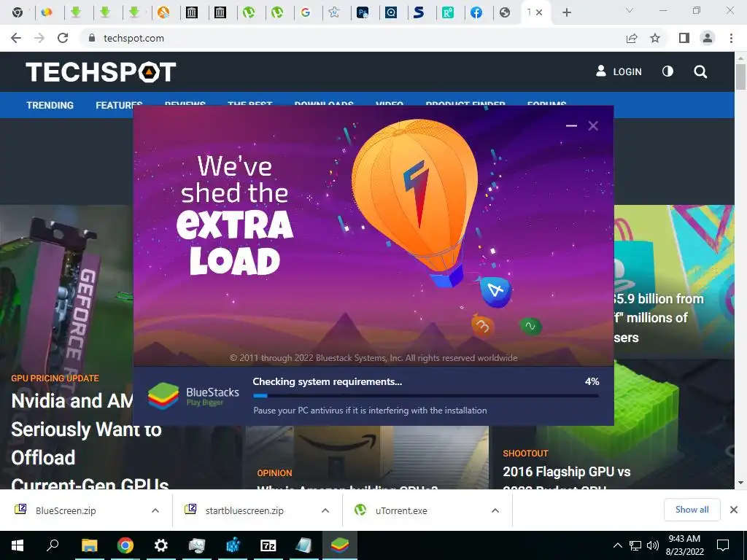This screenshot has height=560, width=747.
Task: Go back to the previous page
Action: coord(16,38)
